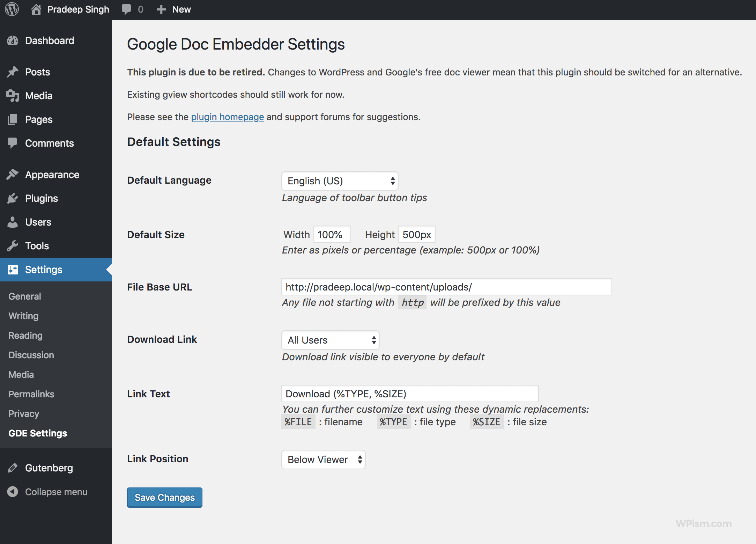This screenshot has width=756, height=544.
Task: Follow the plugin homepage link
Action: (227, 117)
